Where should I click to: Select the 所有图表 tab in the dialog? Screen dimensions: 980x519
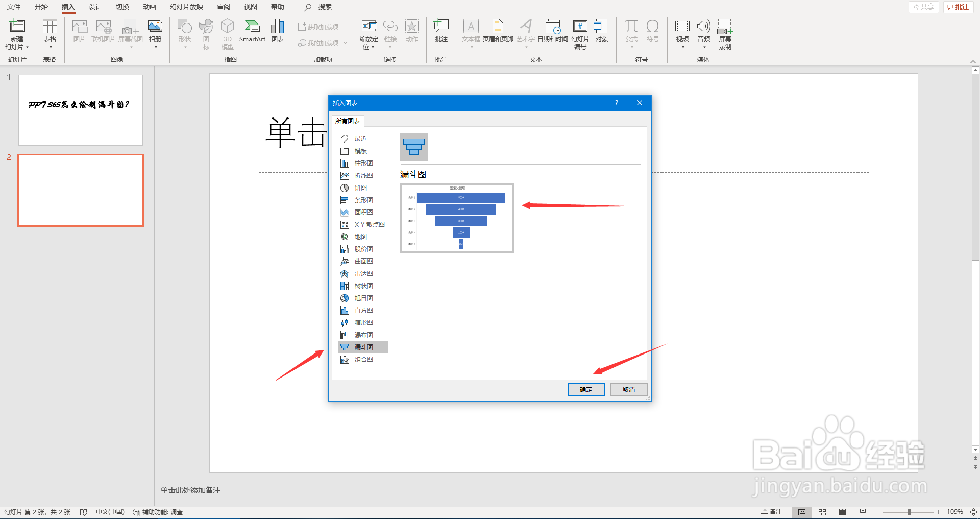[348, 121]
